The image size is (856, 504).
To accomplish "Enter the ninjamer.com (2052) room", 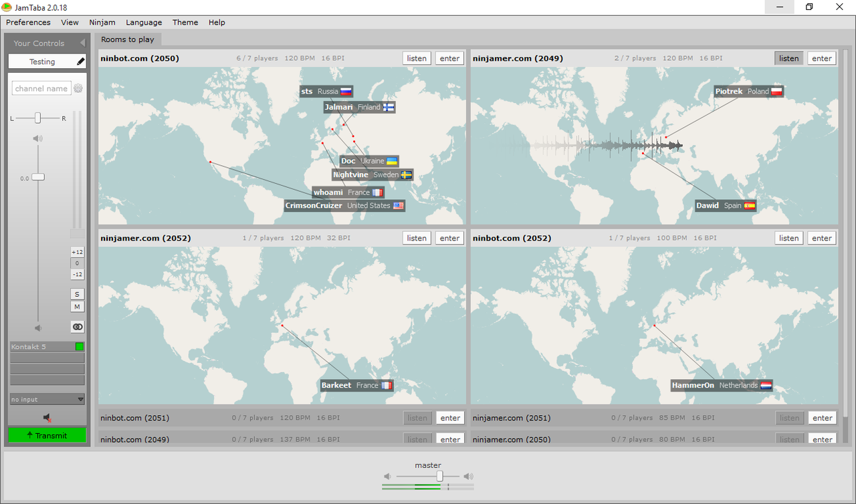I will (x=449, y=238).
